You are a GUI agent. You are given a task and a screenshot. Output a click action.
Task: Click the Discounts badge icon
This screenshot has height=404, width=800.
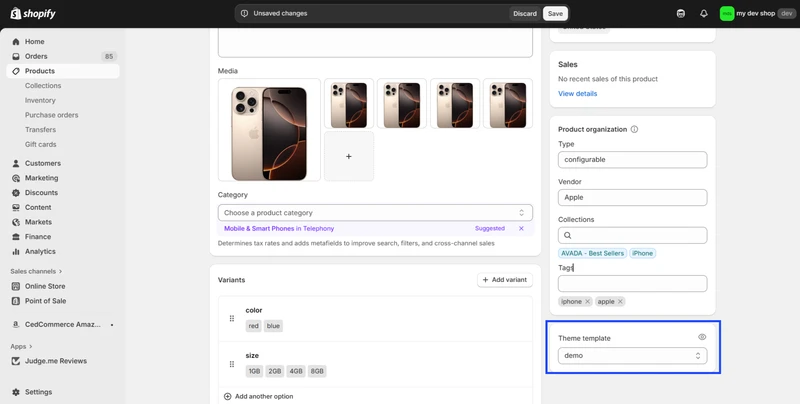click(16, 193)
